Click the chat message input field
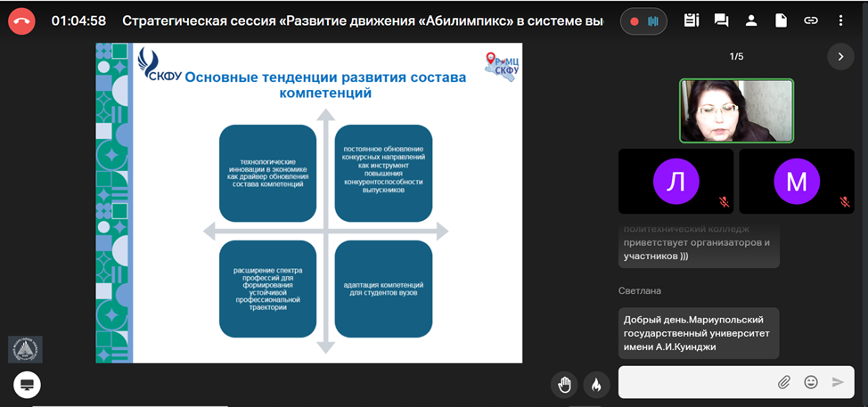This screenshot has height=407, width=868. [695, 382]
